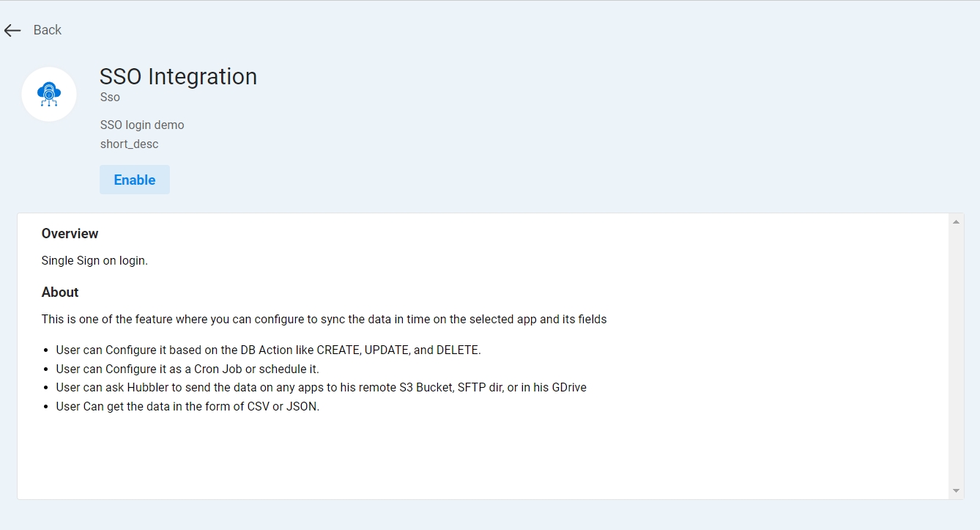Click the About heading

tap(60, 292)
